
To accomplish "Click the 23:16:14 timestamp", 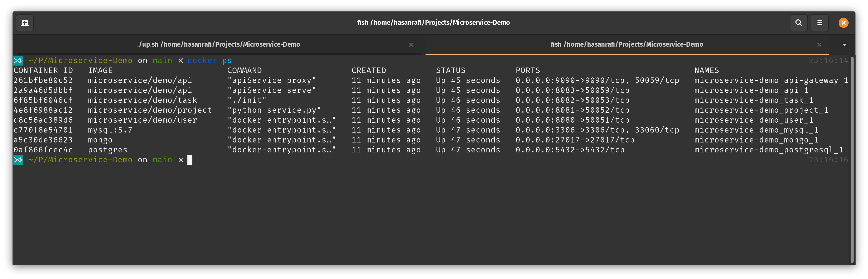I will pos(828,61).
